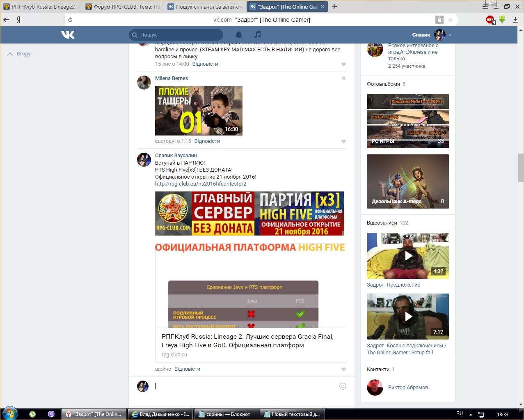Click the Yandex 'Я' home button
524x420 pixels.
[18, 20]
